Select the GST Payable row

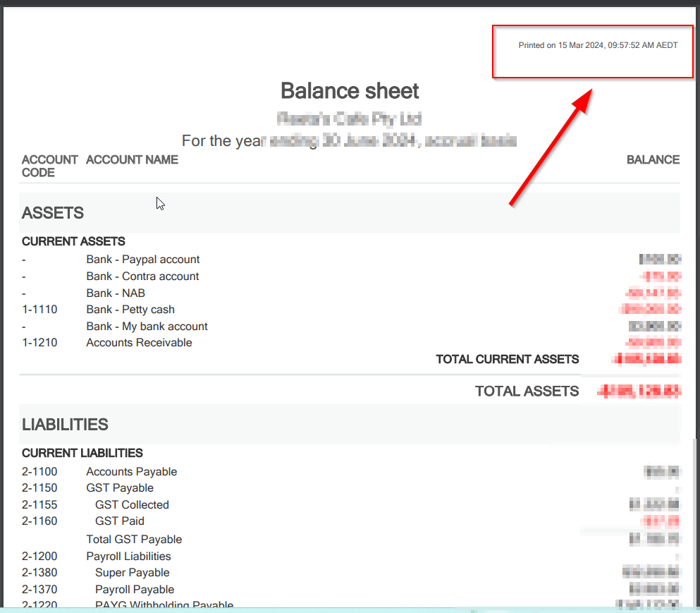350,488
